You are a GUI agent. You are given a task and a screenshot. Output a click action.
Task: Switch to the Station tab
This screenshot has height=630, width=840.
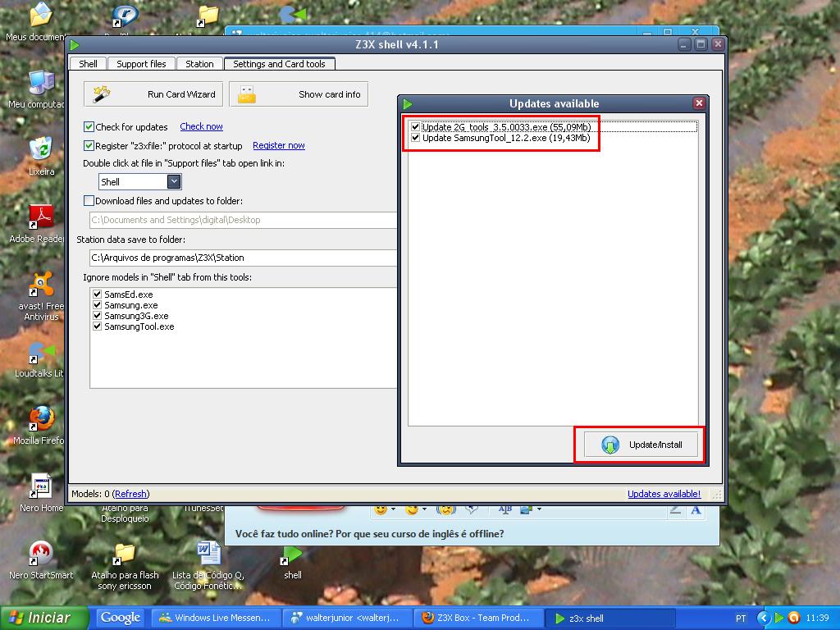click(x=199, y=64)
